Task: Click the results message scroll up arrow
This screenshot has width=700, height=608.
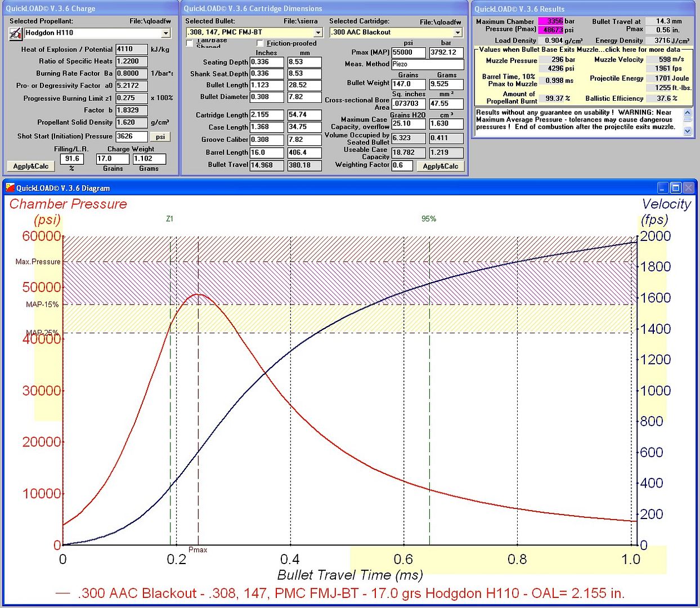Action: (x=687, y=113)
